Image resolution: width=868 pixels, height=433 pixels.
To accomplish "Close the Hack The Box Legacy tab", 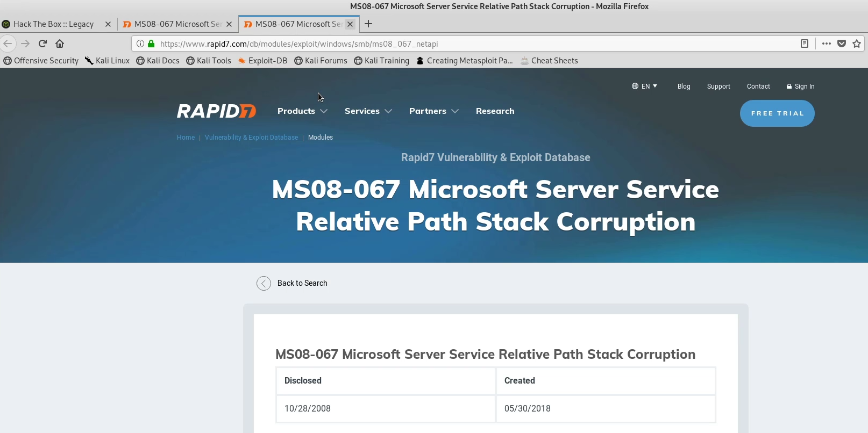I will click(x=108, y=24).
